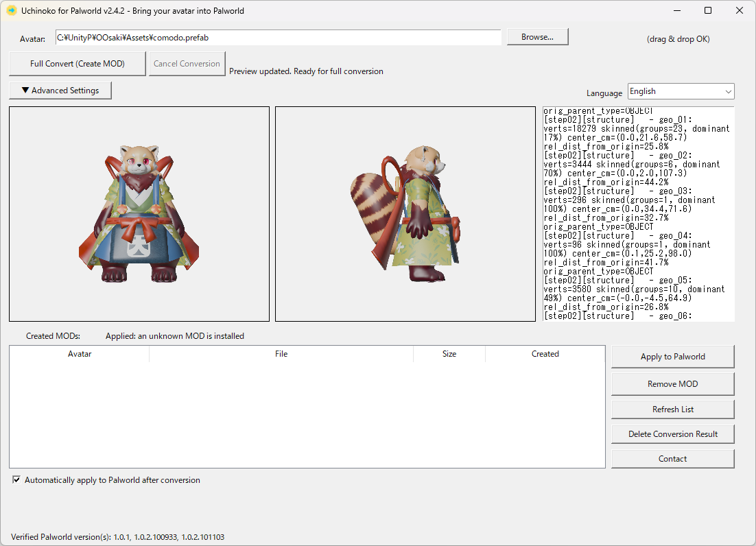This screenshot has height=546, width=756.
Task: Sort by the Avatar column header
Action: [x=80, y=354]
